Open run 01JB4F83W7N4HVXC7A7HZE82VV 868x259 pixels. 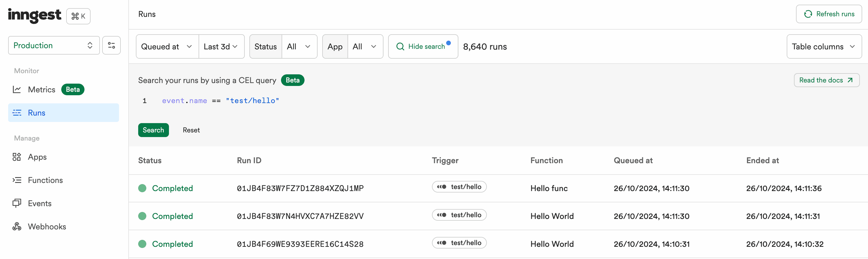point(300,216)
